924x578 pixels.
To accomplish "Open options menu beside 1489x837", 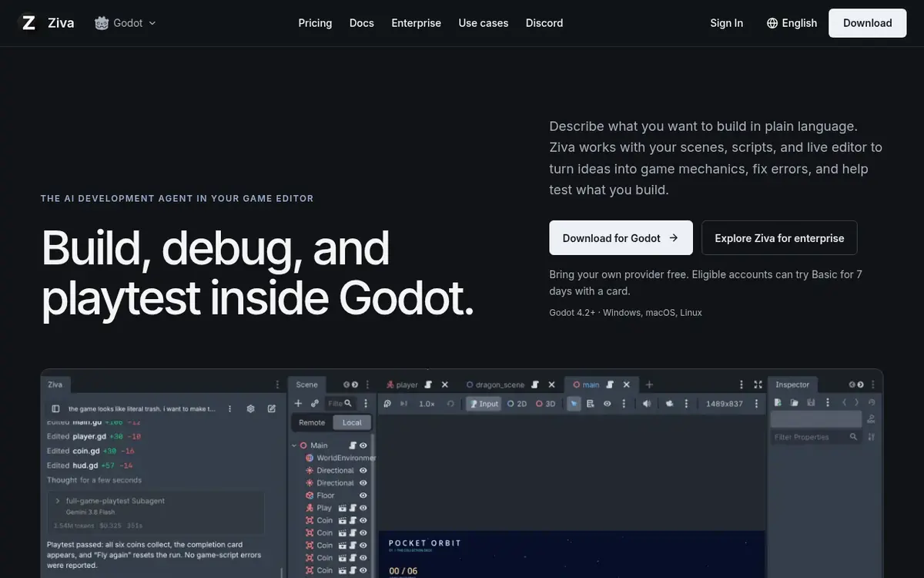I will [x=756, y=404].
